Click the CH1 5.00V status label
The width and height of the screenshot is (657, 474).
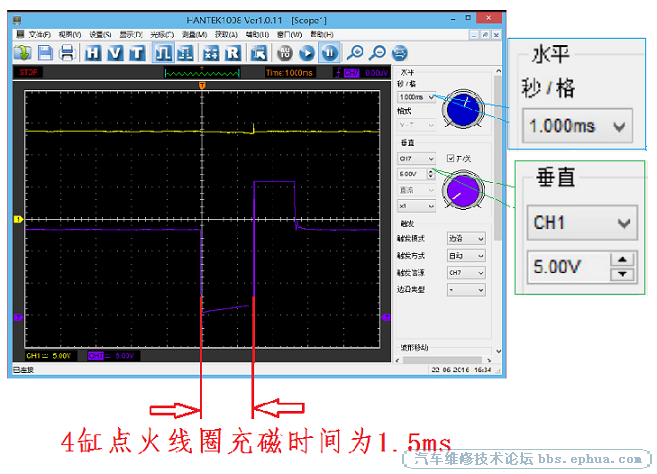pyautogui.click(x=49, y=356)
